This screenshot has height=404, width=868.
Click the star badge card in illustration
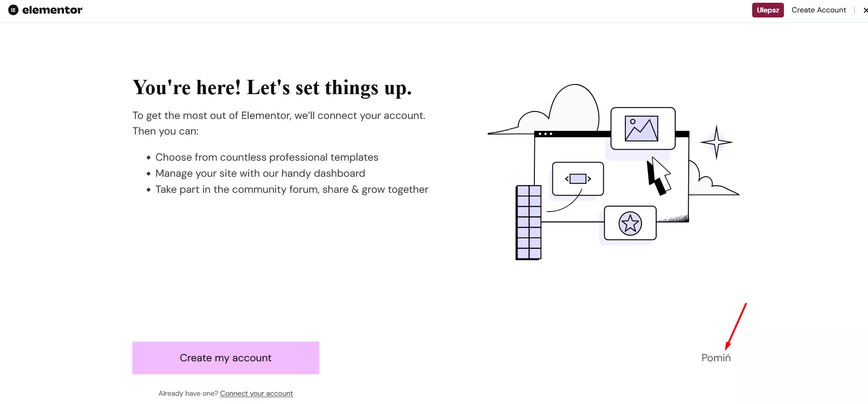(x=630, y=223)
